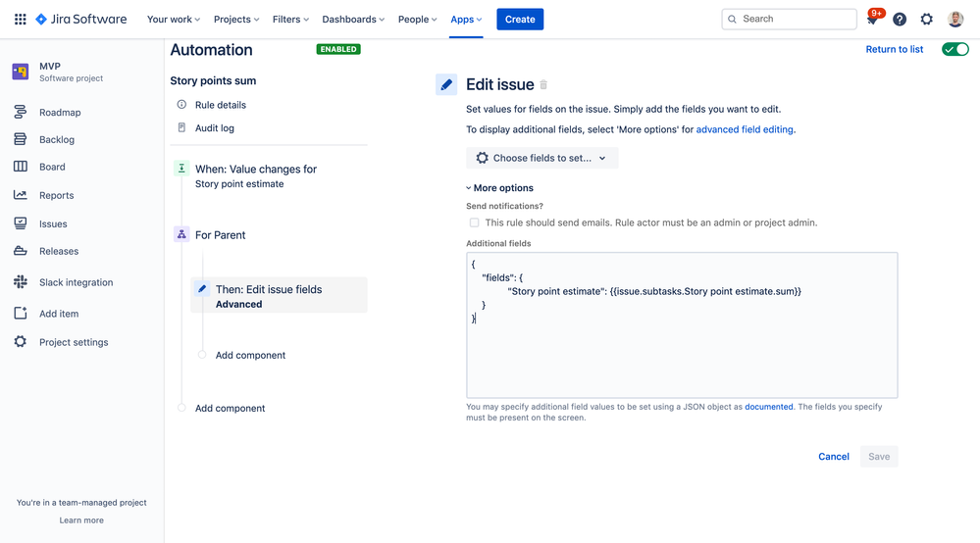
Task: Click the ENABLED status badge
Action: tap(338, 49)
